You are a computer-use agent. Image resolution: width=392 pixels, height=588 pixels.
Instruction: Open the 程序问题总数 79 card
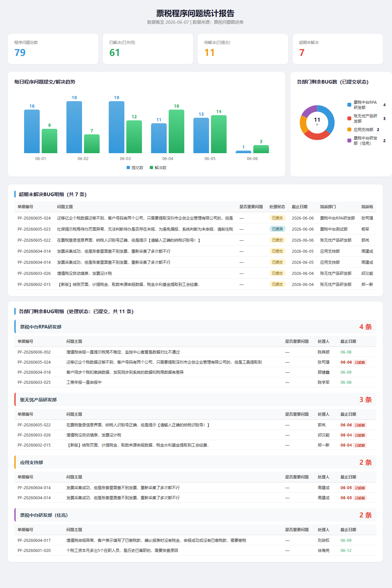point(53,49)
